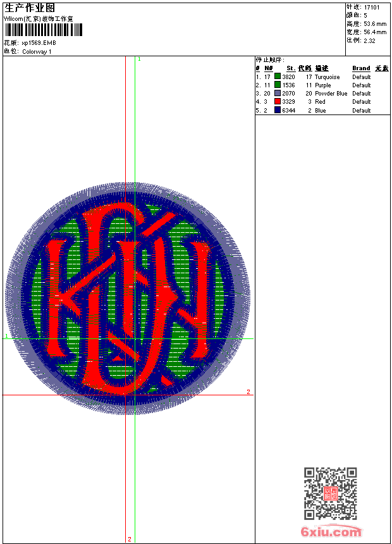Screen dimensions: 392x544
Task: Select the stitch value 3329
Action: [288, 102]
